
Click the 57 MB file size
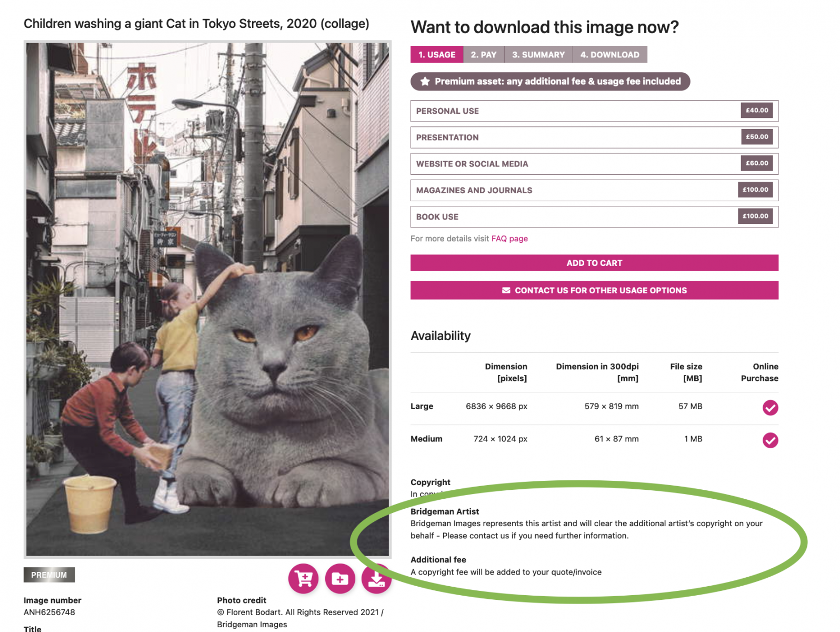point(690,406)
